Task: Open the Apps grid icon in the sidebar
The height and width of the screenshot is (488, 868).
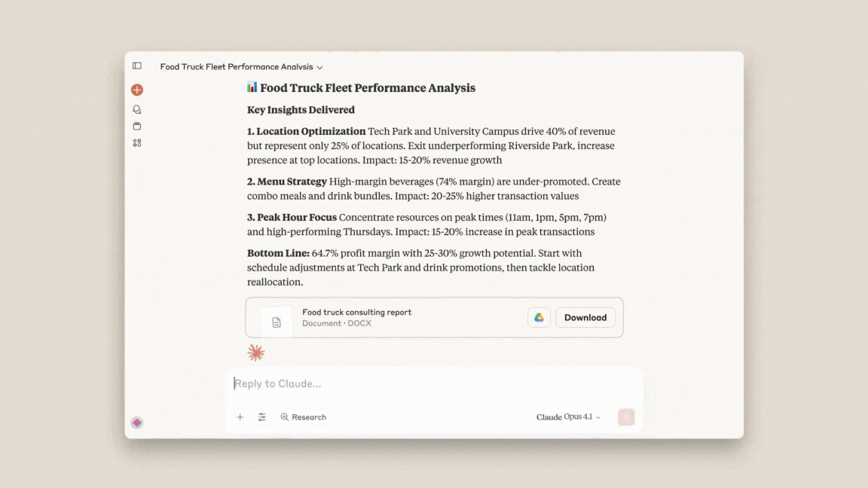Action: [136, 142]
